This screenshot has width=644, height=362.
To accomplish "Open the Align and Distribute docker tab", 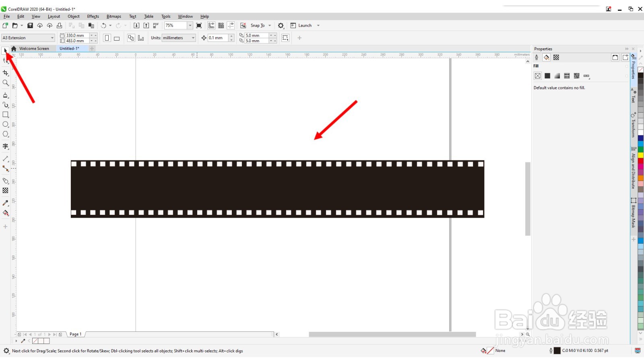I will 634,169.
